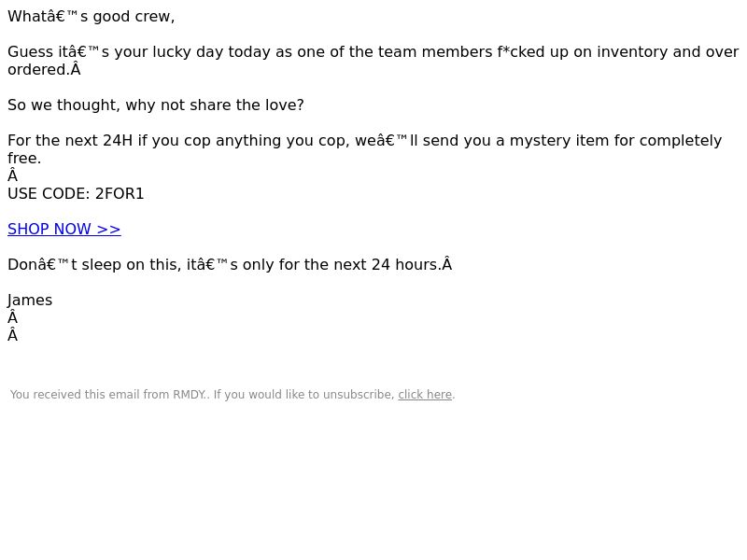Image resolution: width=747 pixels, height=560 pixels.
Task: Click the lone Â character above USE CODE
Action: pyautogui.click(x=13, y=175)
